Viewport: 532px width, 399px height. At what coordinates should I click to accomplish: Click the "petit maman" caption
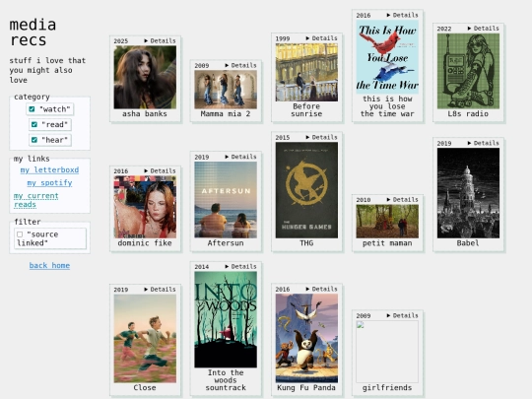(x=387, y=243)
